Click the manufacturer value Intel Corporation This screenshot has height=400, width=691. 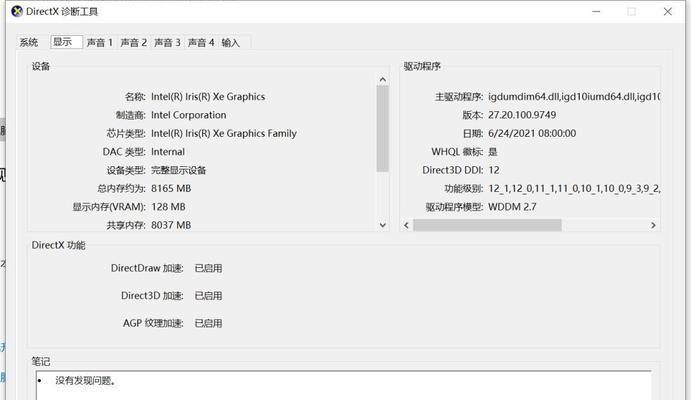click(189, 115)
